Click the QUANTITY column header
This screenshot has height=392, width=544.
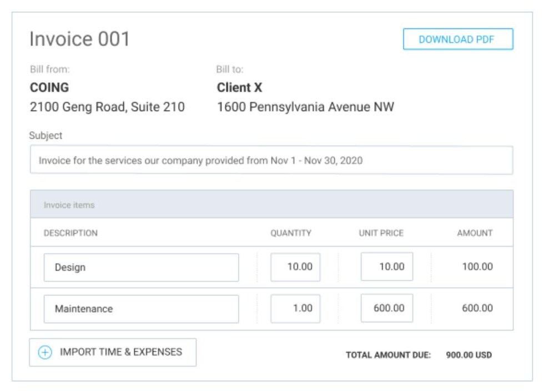tap(291, 233)
